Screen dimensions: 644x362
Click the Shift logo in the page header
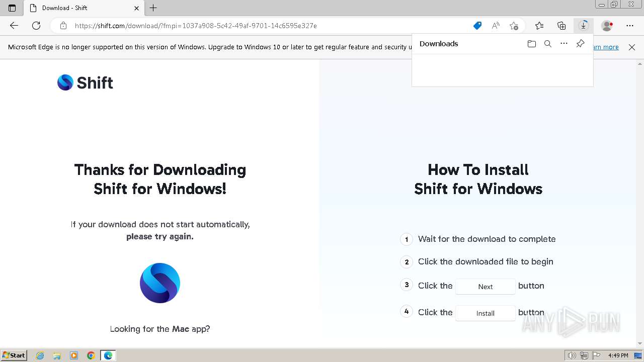tap(85, 82)
